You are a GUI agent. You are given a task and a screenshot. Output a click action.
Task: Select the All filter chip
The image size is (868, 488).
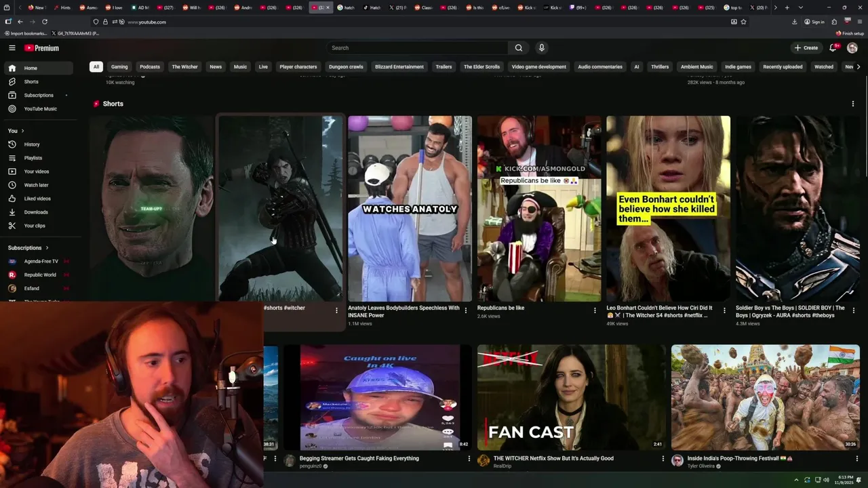point(96,66)
